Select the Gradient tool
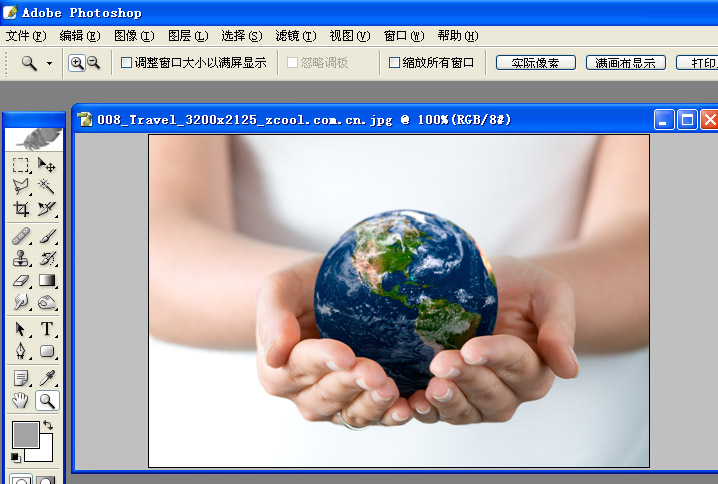This screenshot has width=718, height=484. coord(47,280)
